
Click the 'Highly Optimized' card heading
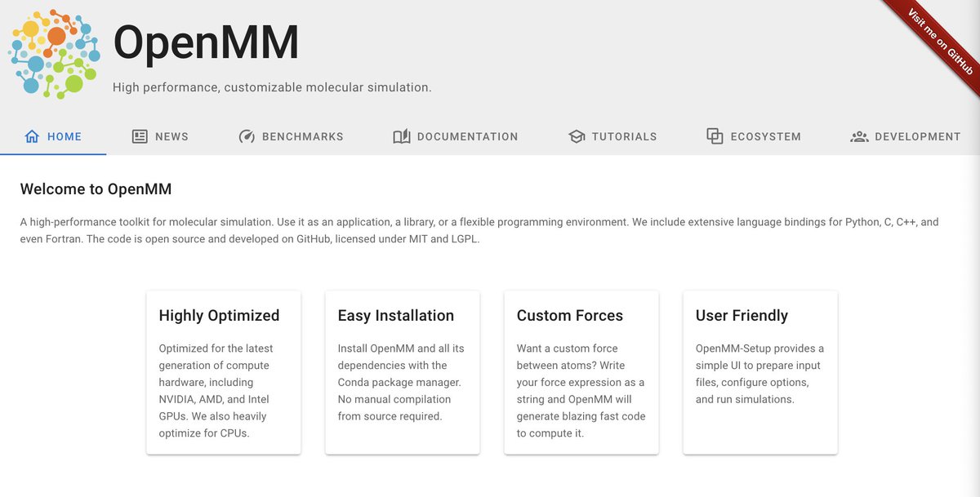click(x=219, y=316)
